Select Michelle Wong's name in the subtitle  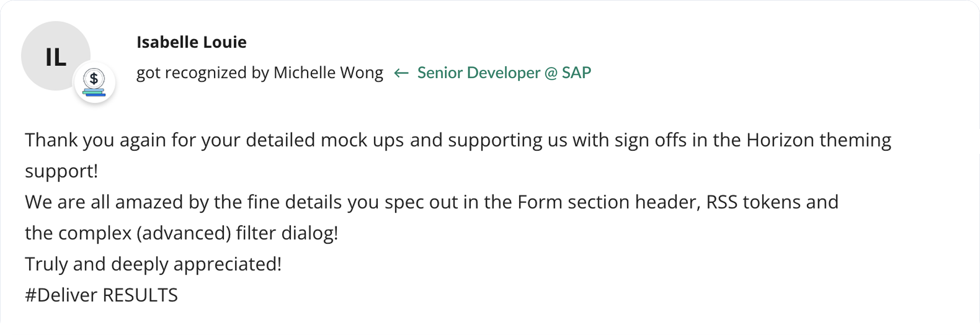[x=328, y=73]
